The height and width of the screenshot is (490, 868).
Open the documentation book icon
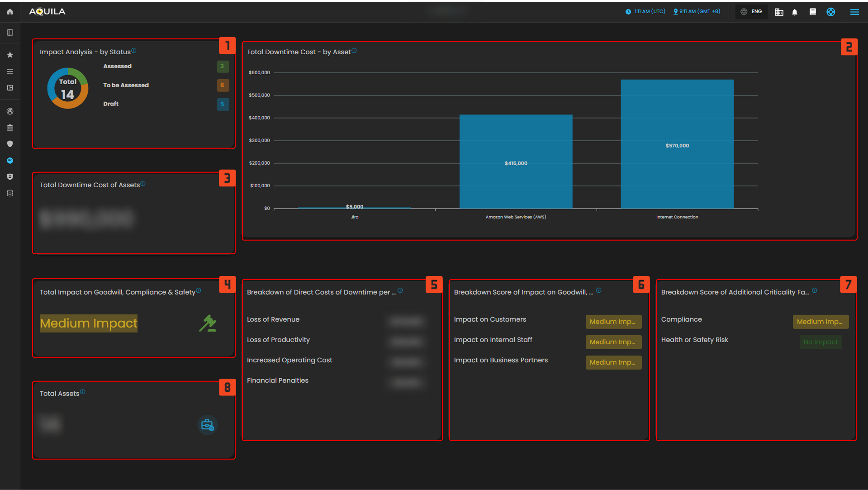(x=813, y=12)
